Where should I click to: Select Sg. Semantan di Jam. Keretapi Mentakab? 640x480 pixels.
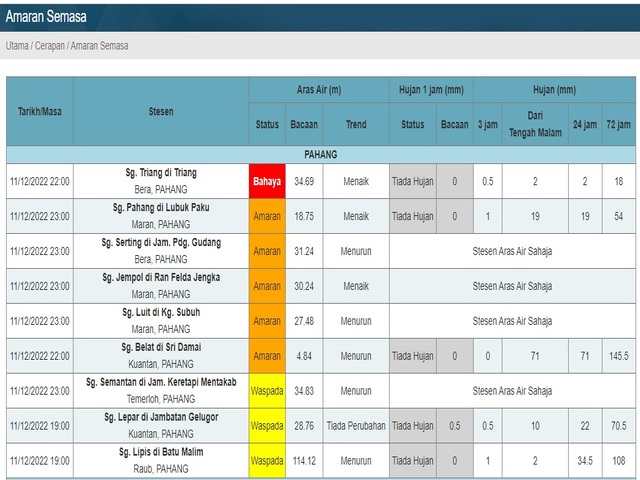click(x=161, y=382)
